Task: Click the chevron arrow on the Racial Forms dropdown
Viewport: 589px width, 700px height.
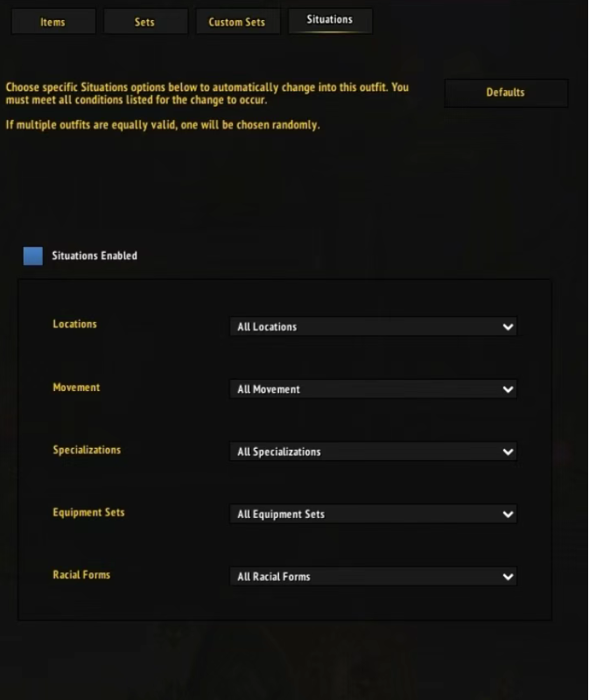Action: 508,577
